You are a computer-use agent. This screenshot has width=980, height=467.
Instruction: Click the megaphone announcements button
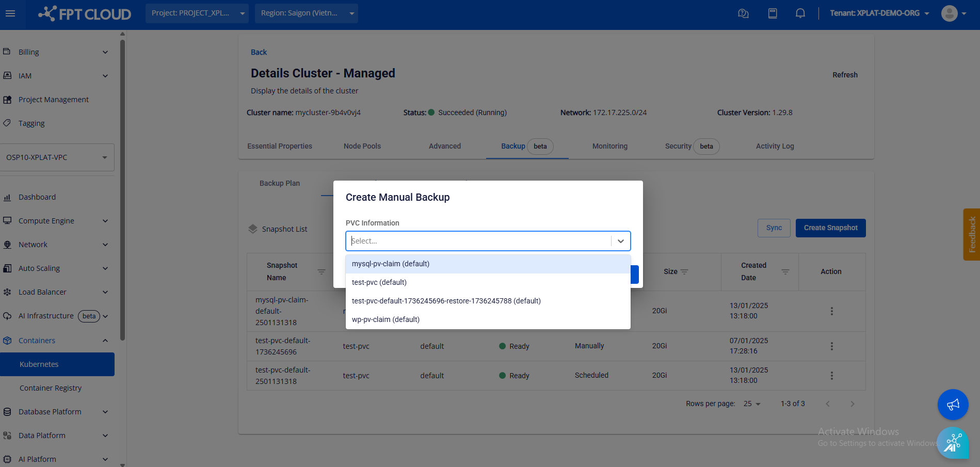coord(953,404)
